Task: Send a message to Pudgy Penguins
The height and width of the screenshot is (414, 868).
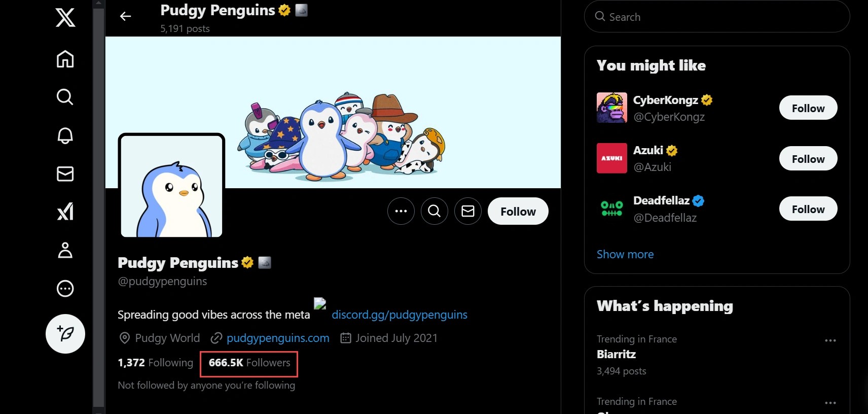Action: pos(467,211)
